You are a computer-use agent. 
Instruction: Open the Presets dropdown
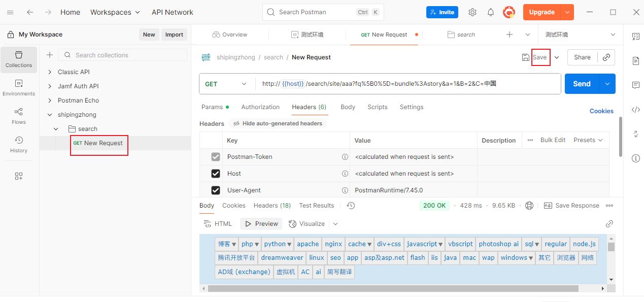pyautogui.click(x=588, y=140)
